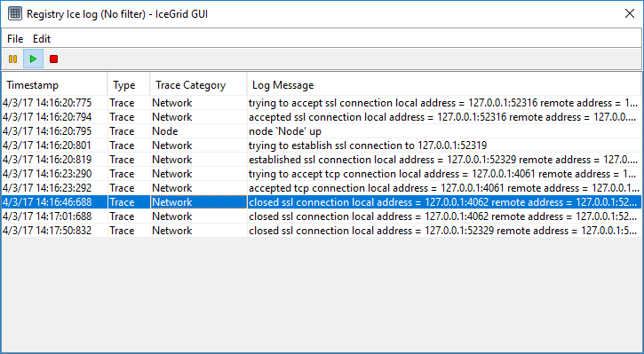Select row with timestamp 14:16:20:775
Image resolution: width=644 pixels, height=354 pixels.
322,103
